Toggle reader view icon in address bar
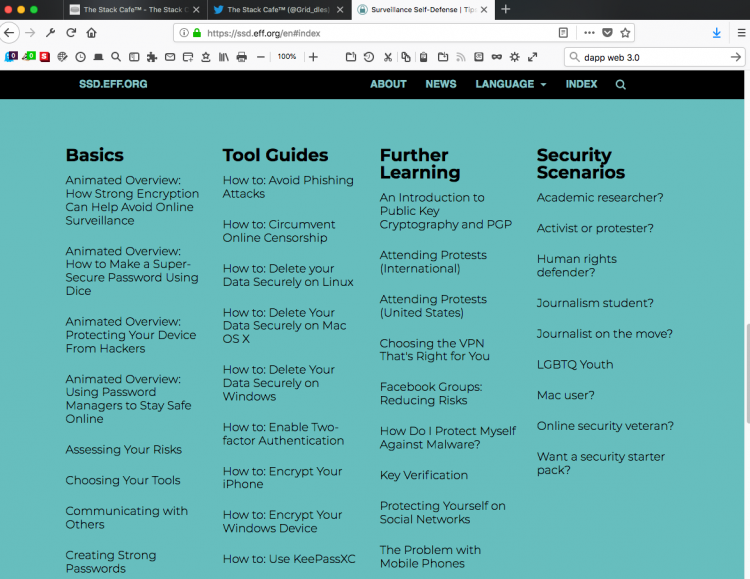Image resolution: width=750 pixels, height=579 pixels. tap(563, 33)
